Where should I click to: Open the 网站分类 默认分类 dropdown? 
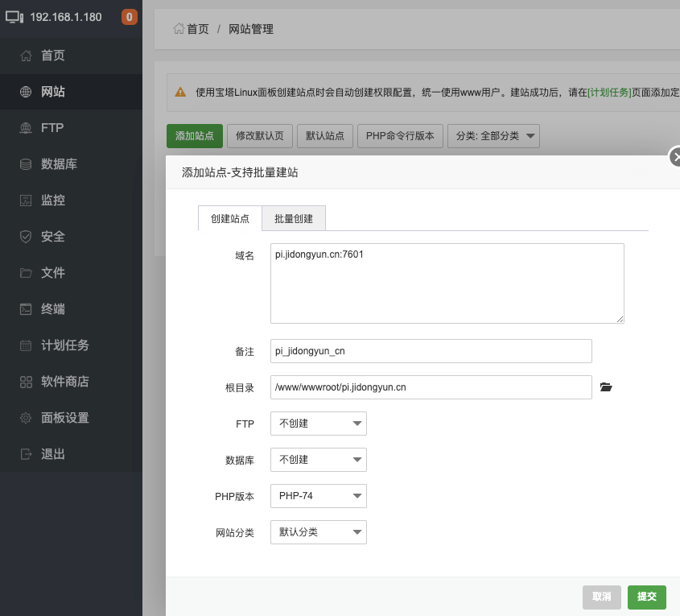tap(319, 532)
